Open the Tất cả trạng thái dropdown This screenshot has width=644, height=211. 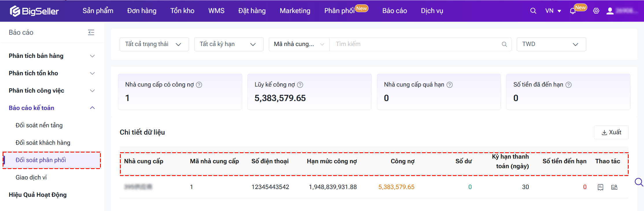(x=154, y=44)
